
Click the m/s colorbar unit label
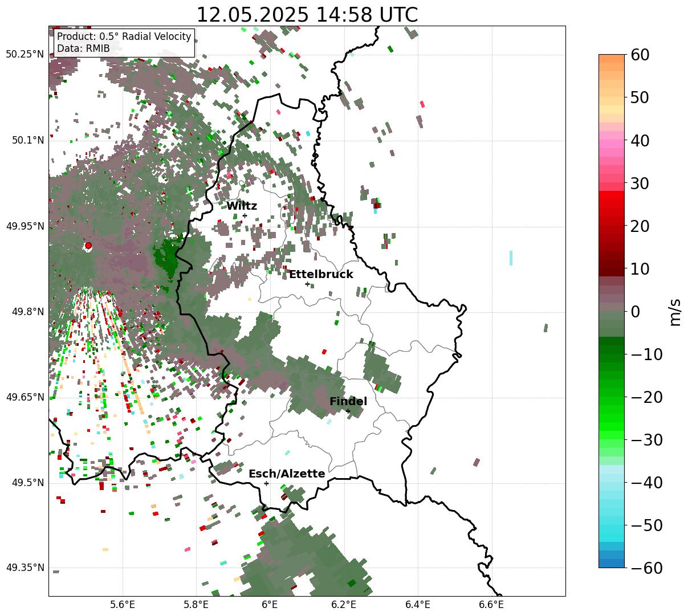675,312
